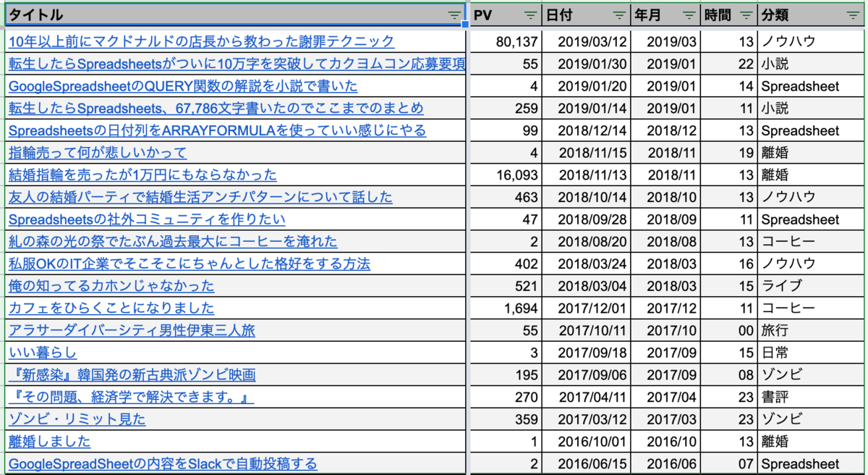868x475 pixels.
Task: Select the PV value 463
Action: coord(505,198)
